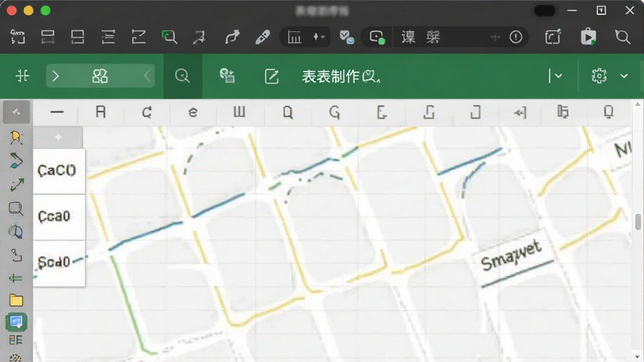Toggle the screen record icon with green dot
Screen dimensions: 644x362
point(377,37)
